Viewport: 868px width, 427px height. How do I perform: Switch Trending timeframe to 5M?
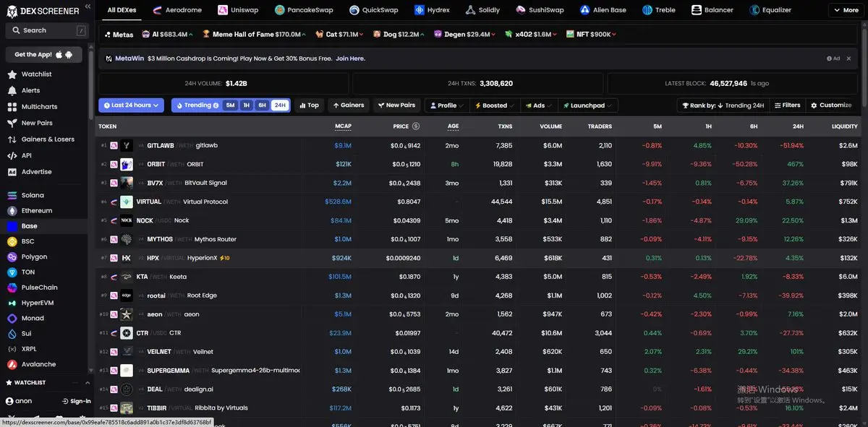click(230, 105)
